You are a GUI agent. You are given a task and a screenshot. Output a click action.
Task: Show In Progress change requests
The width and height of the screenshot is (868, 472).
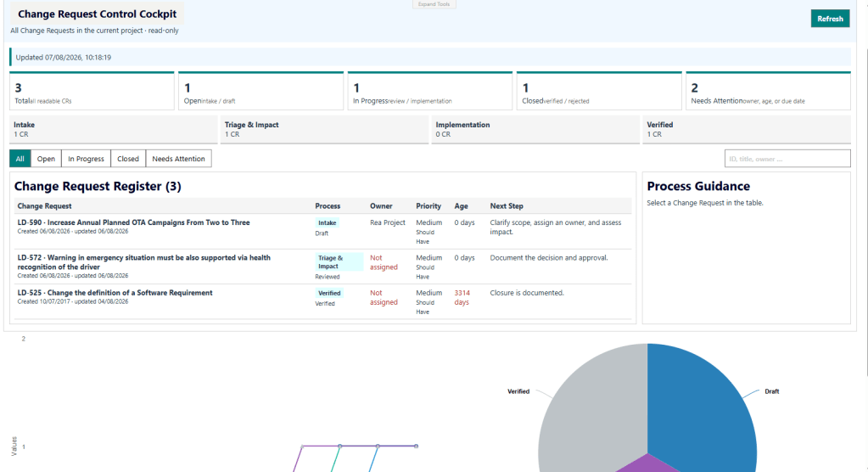tap(86, 159)
